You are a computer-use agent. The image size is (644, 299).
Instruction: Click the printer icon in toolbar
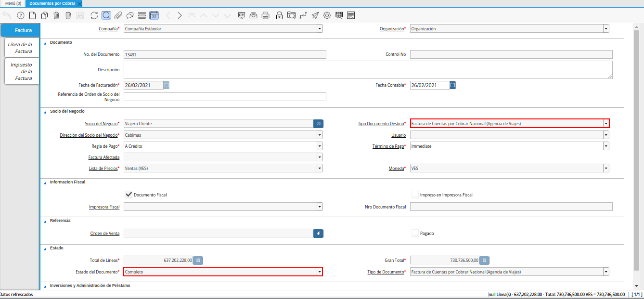(x=265, y=15)
